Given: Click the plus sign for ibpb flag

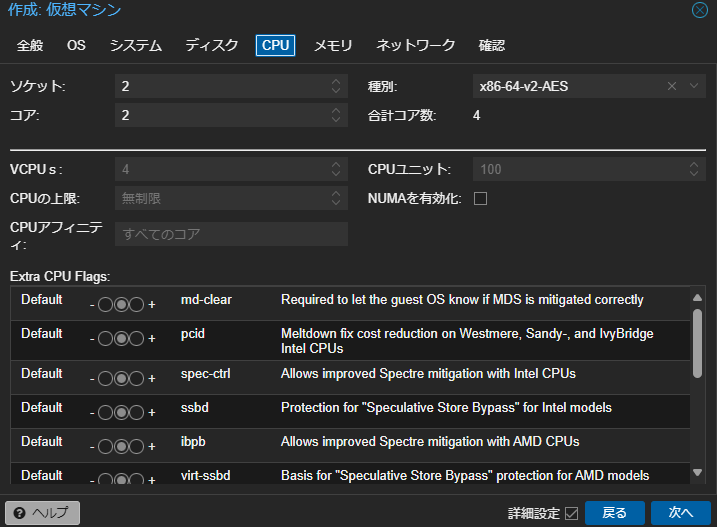Looking at the screenshot, I should [x=152, y=447].
